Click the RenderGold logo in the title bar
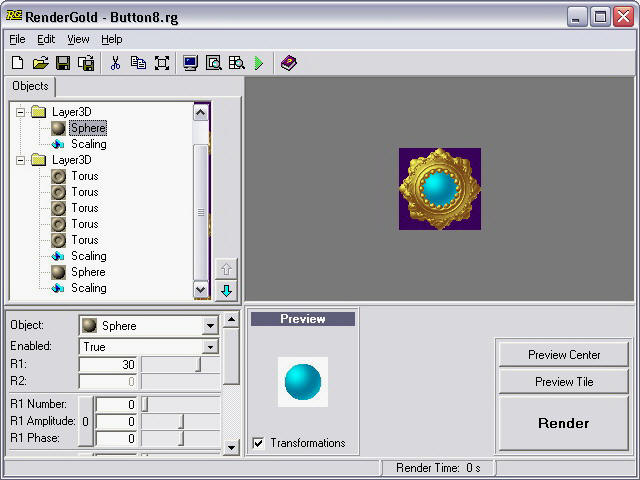The height and width of the screenshot is (480, 640). [14, 16]
